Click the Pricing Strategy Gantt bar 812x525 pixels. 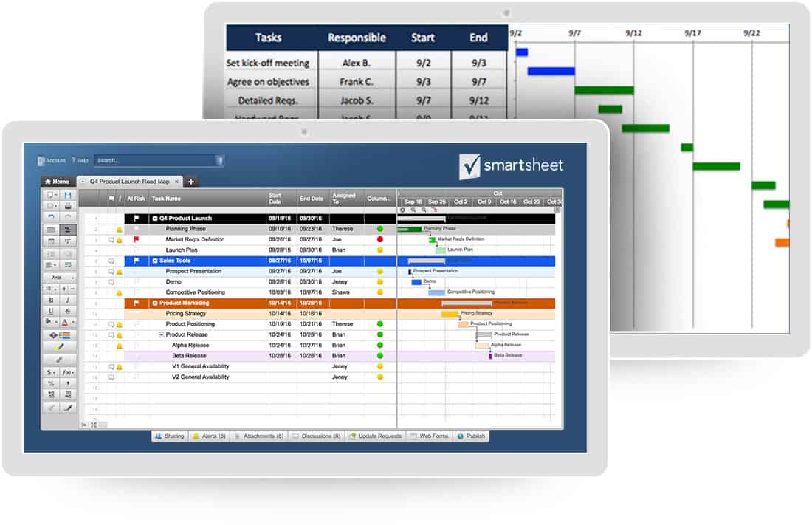pyautogui.click(x=450, y=314)
